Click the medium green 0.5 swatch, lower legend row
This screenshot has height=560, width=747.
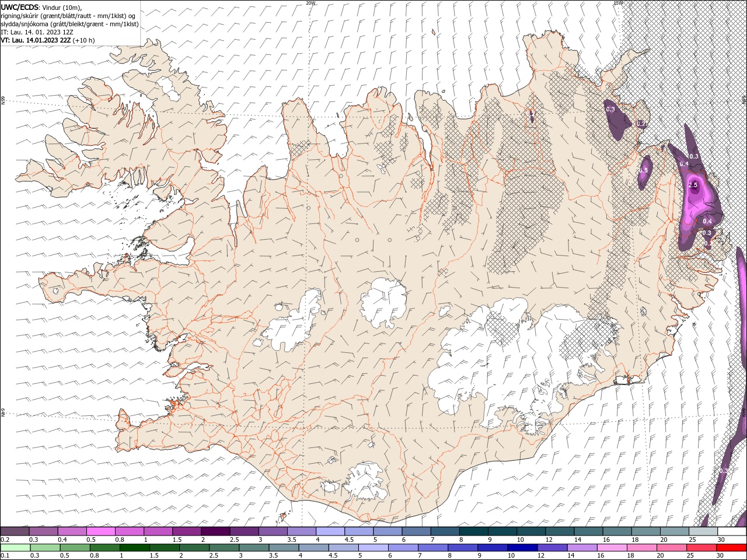(x=75, y=548)
